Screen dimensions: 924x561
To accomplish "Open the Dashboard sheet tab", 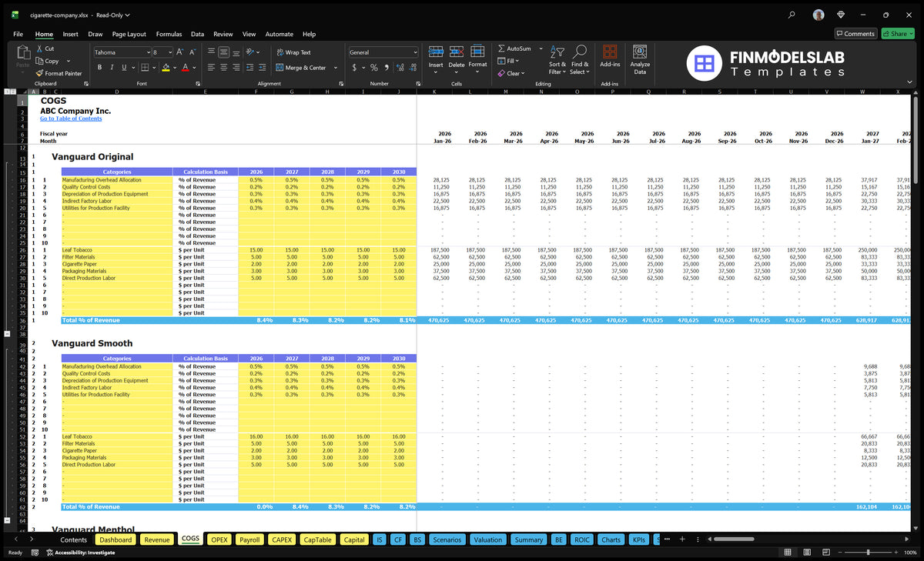I will coord(115,539).
